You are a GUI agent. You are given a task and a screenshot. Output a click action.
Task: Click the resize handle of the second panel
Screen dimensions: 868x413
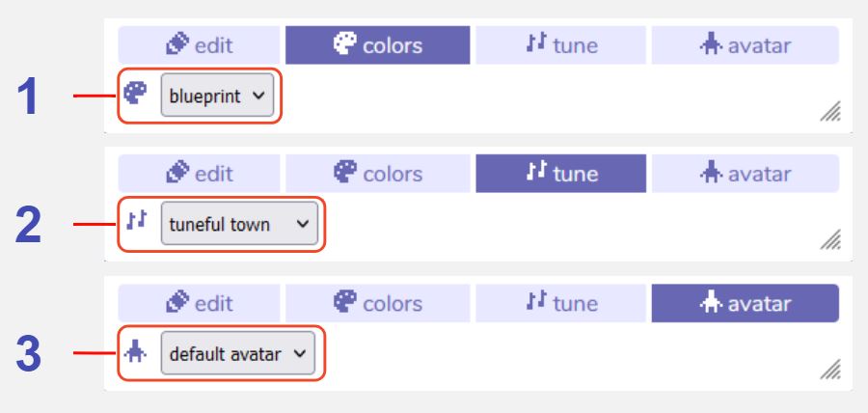point(830,240)
